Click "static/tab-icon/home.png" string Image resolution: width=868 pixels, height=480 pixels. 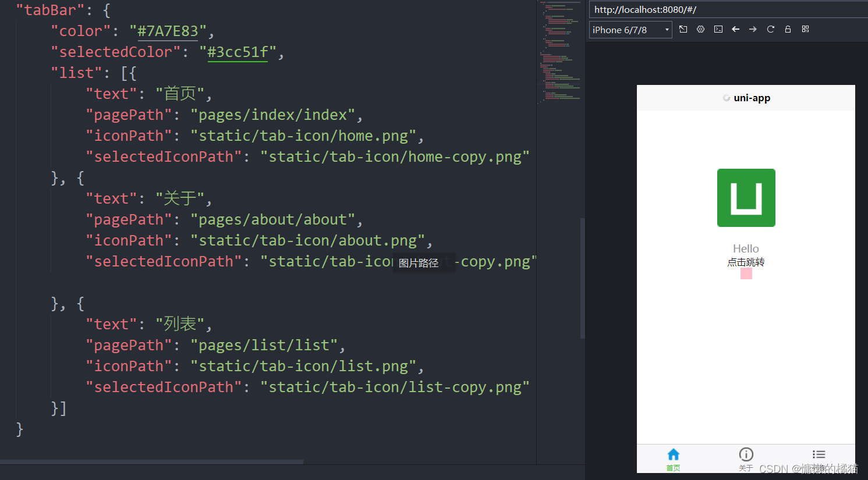click(x=303, y=136)
